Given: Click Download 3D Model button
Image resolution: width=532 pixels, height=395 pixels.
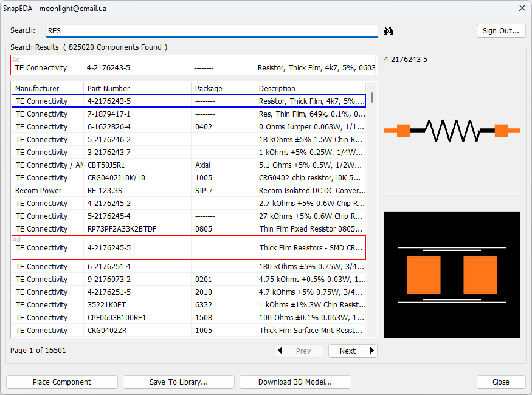Looking at the screenshot, I should click(x=295, y=382).
